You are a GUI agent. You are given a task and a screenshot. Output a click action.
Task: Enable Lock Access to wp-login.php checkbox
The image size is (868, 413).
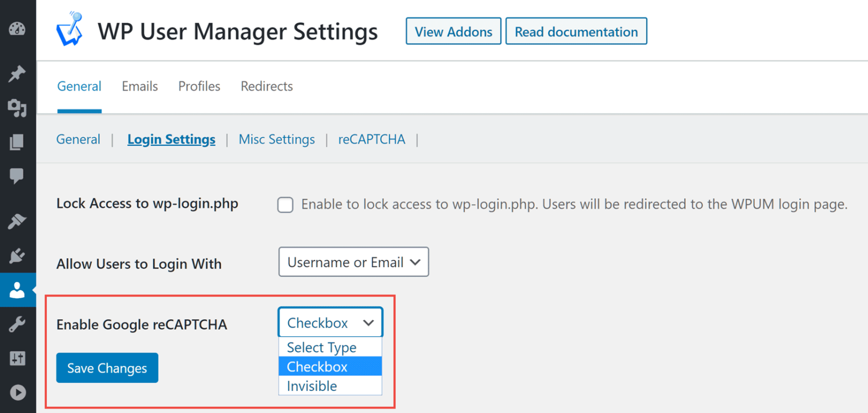(285, 205)
